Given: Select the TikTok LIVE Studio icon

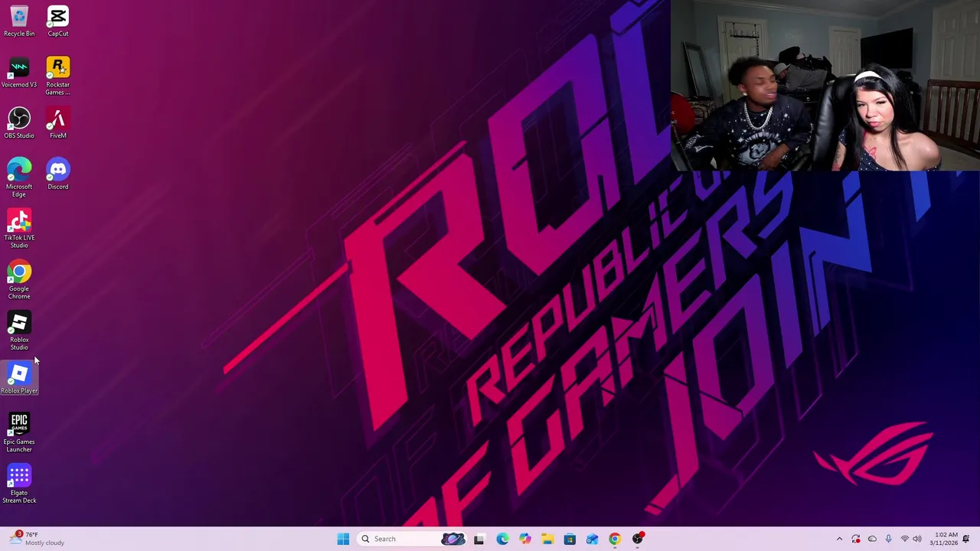Looking at the screenshot, I should pyautogui.click(x=19, y=229).
